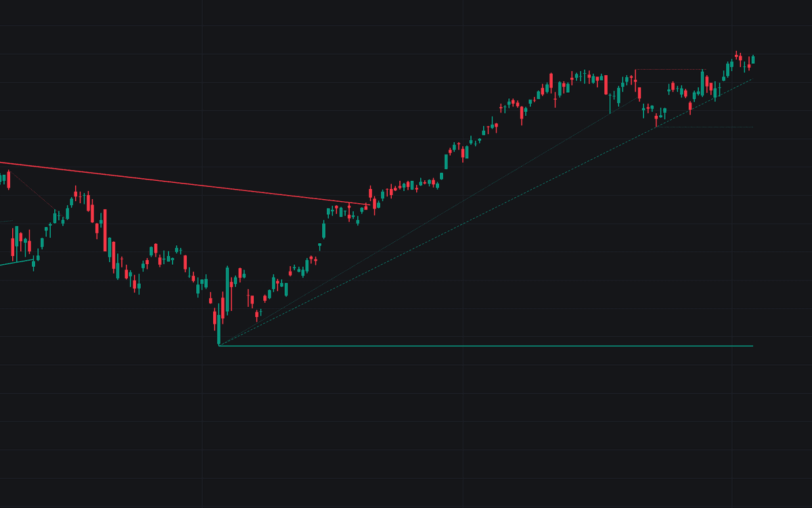Select the upper red dotted horizontal line
Viewport: 812px width, 508px height.
pos(669,70)
